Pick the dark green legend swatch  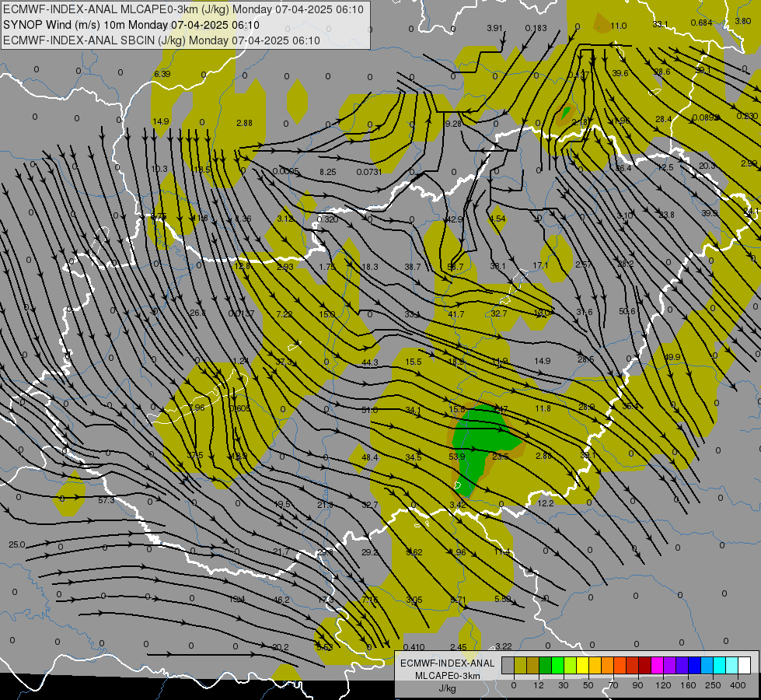[546, 665]
